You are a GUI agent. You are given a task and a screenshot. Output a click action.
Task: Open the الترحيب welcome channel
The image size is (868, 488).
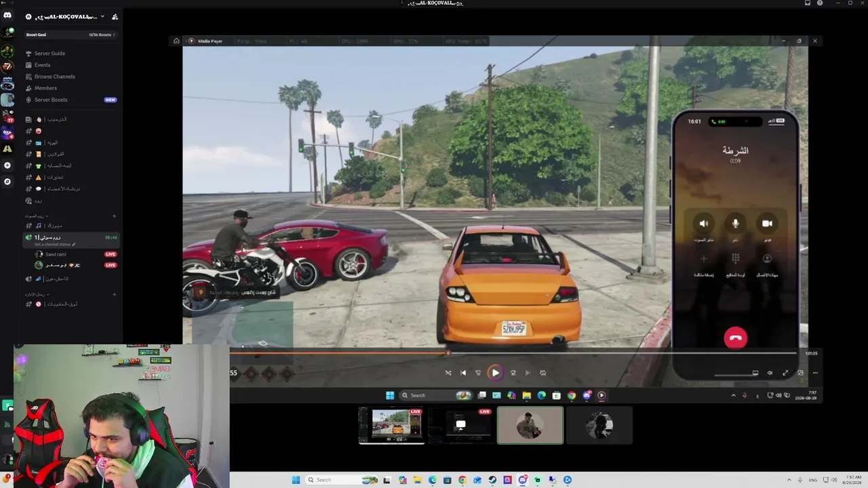tap(71, 119)
